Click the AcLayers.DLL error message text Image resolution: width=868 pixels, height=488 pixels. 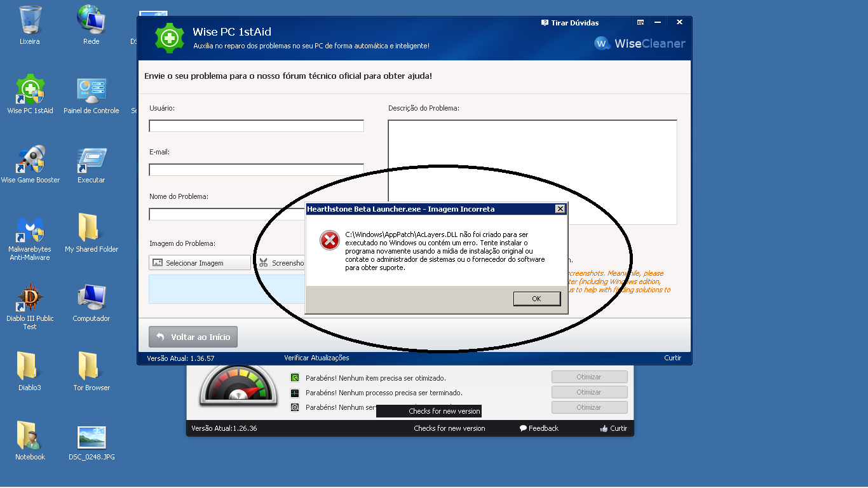pos(445,251)
